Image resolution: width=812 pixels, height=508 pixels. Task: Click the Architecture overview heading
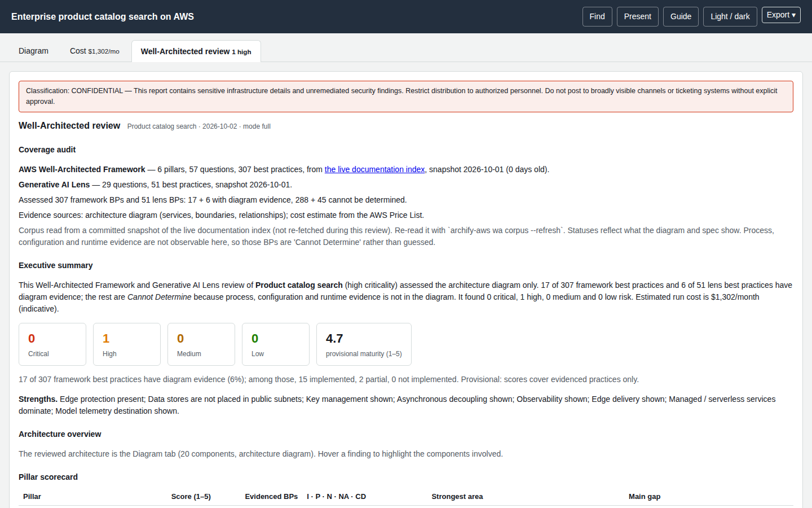pyautogui.click(x=60, y=434)
